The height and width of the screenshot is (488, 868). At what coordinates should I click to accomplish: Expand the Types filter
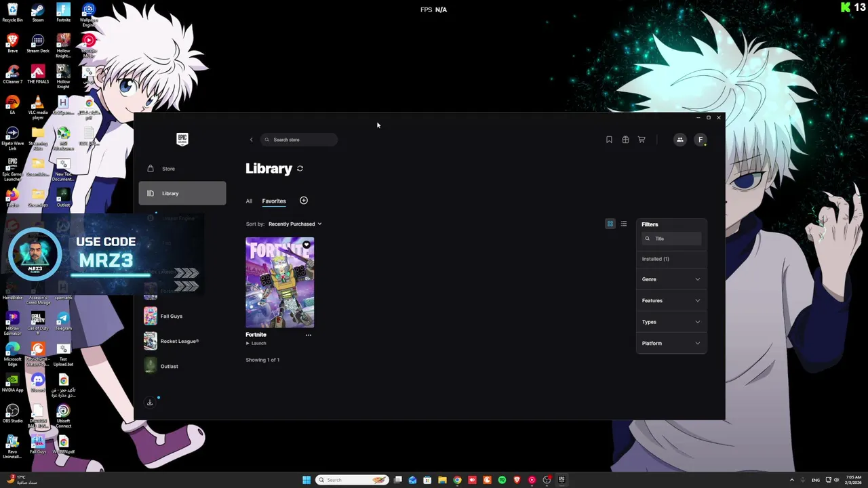(x=671, y=322)
